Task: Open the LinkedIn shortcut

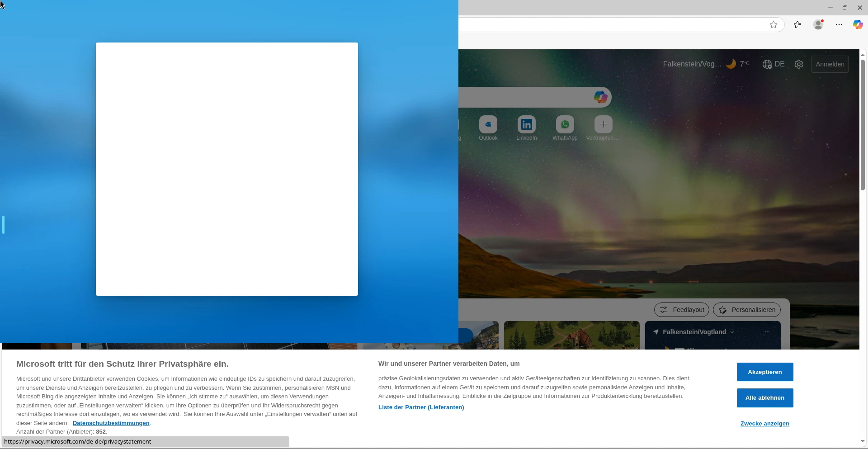Action: [526, 125]
